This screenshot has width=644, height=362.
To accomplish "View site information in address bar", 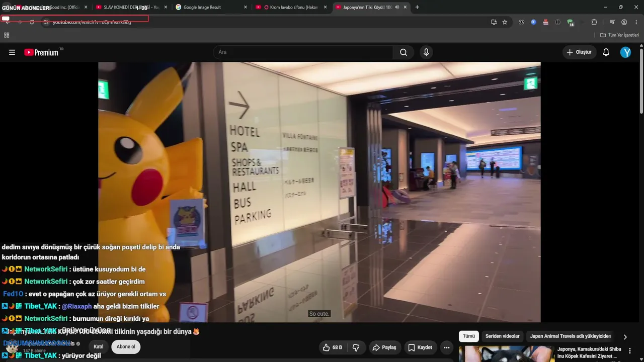I will coord(46,22).
